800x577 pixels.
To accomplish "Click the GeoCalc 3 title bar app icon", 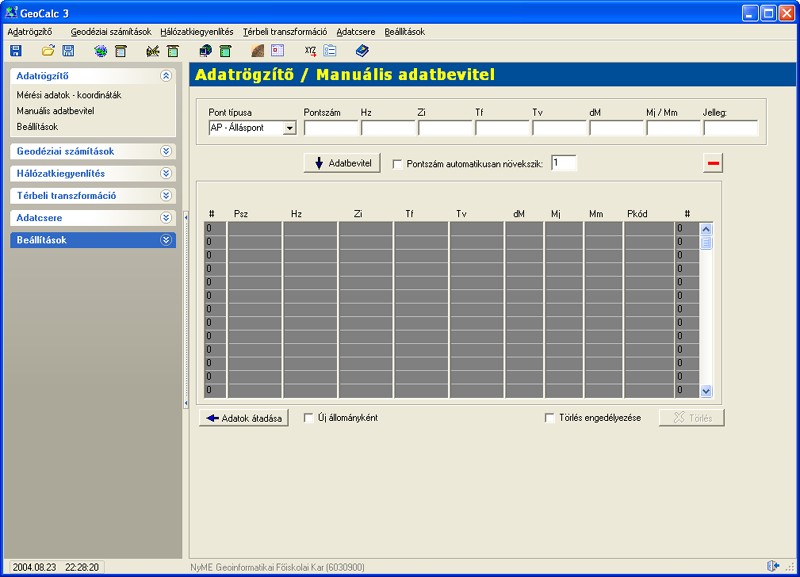I will tap(11, 12).
